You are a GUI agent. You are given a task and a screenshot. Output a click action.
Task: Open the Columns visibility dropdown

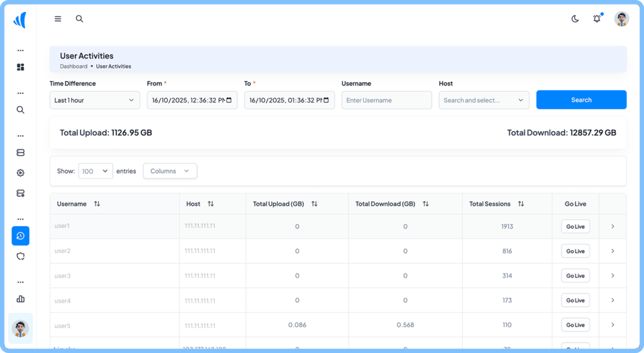170,171
